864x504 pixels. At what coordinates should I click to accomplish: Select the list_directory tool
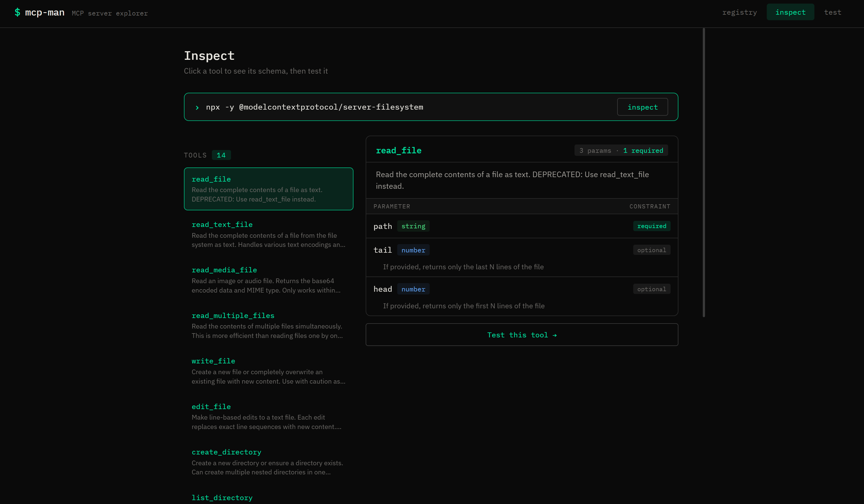268,495
